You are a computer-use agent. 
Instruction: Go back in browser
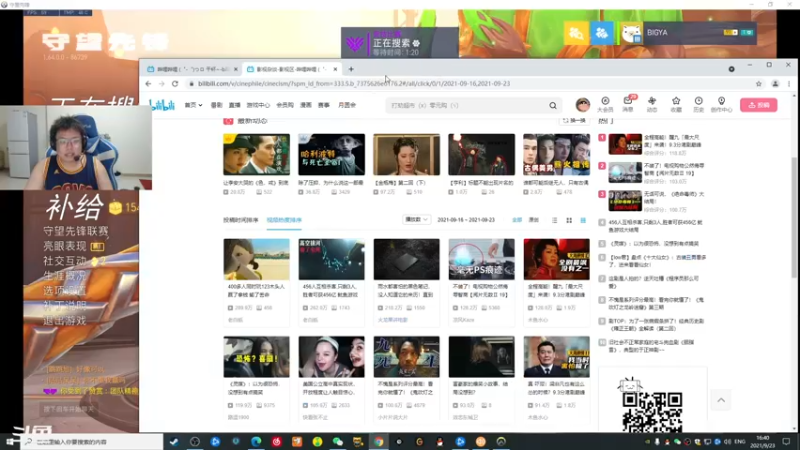point(148,84)
